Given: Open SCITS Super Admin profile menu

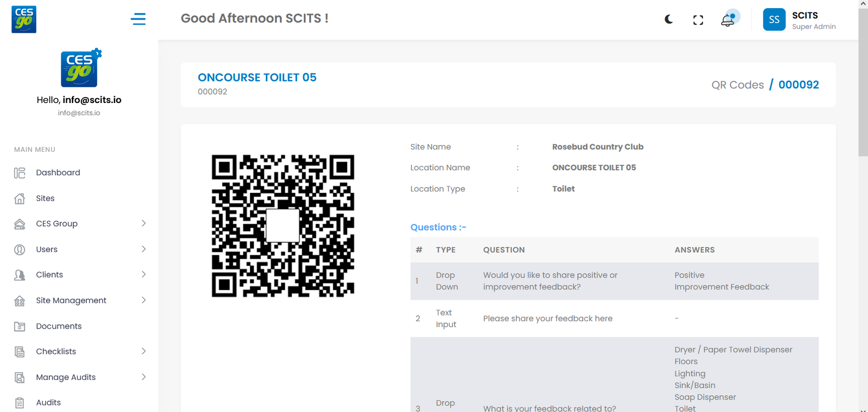Looking at the screenshot, I should 813,20.
